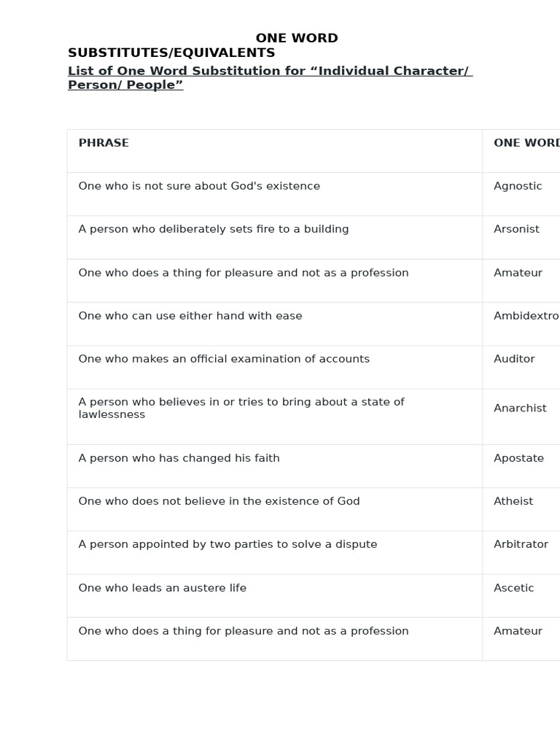Click the underlined "List of One Word Substitution" heading
The height and width of the screenshot is (747, 560).
pos(270,77)
